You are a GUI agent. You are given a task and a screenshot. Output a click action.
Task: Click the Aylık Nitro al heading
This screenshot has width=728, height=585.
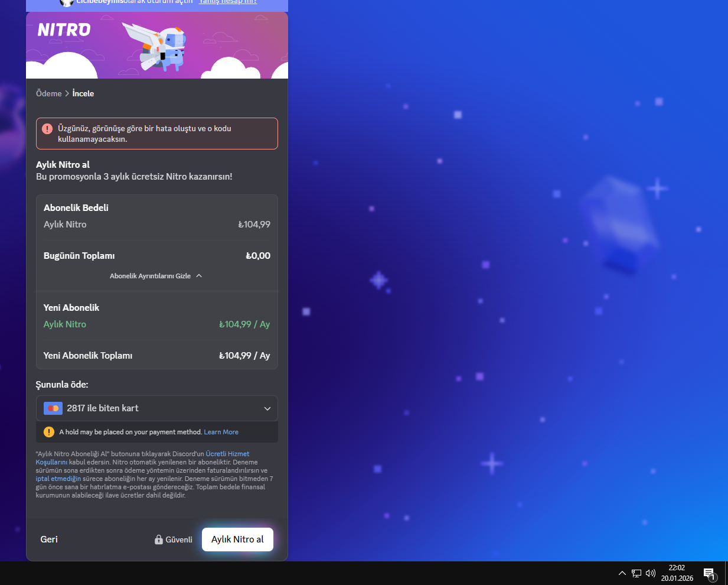pyautogui.click(x=63, y=165)
